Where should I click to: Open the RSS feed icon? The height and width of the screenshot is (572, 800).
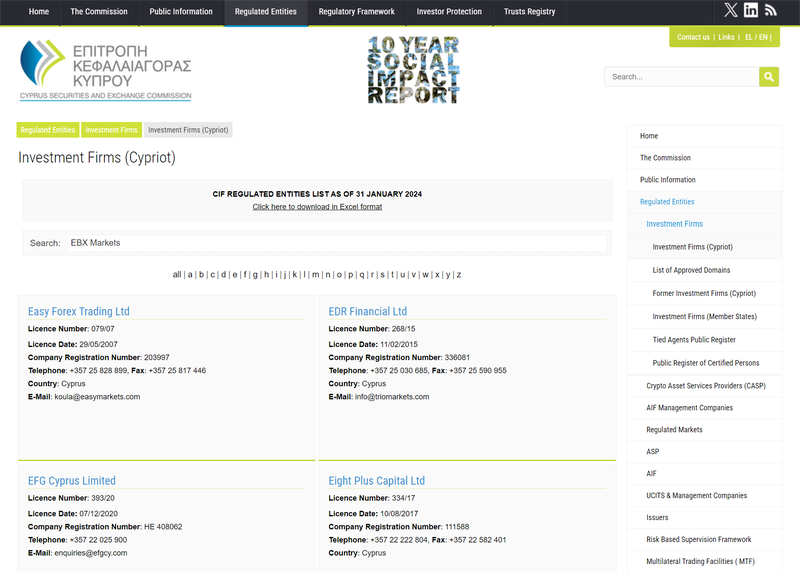[770, 11]
